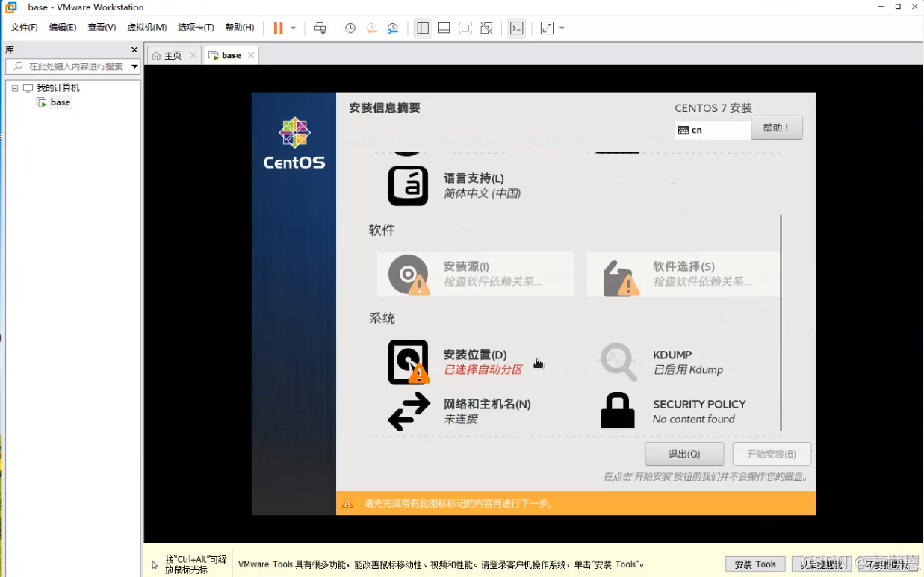
Task: Close the library (库) panel
Action: pyautogui.click(x=134, y=50)
